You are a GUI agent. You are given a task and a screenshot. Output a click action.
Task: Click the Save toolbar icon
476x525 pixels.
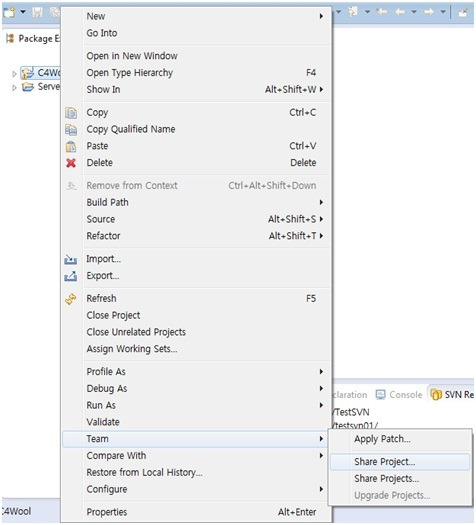(x=37, y=12)
